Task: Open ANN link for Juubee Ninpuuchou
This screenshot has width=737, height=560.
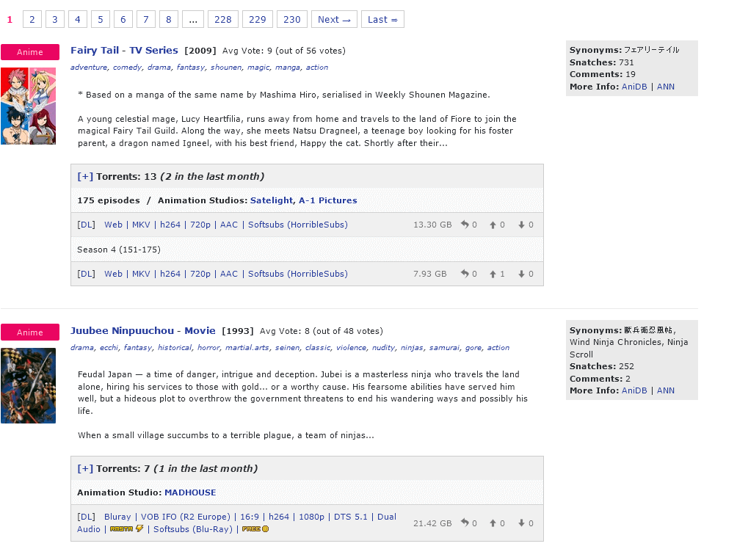Action: [666, 390]
